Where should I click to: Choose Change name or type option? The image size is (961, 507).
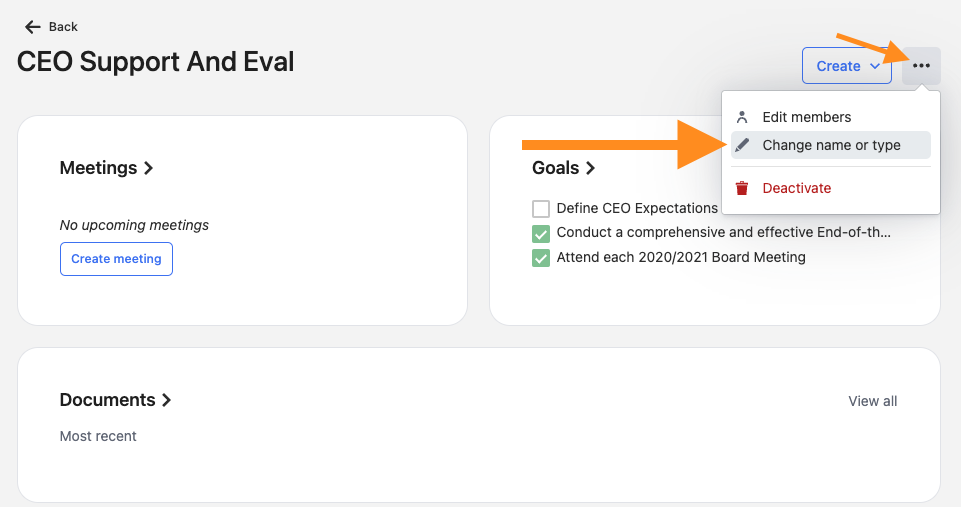click(x=830, y=145)
